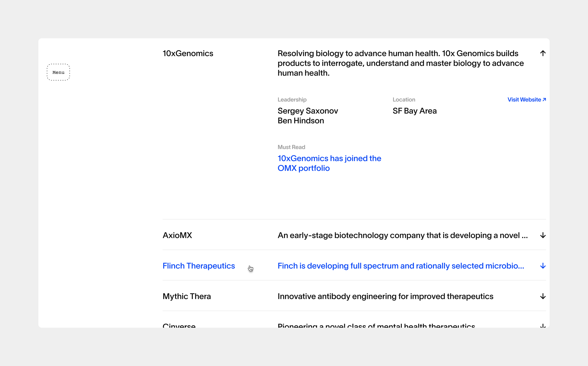Click Pioneering mental health therapeutics description
Image resolution: width=588 pixels, height=366 pixels.
(376, 325)
